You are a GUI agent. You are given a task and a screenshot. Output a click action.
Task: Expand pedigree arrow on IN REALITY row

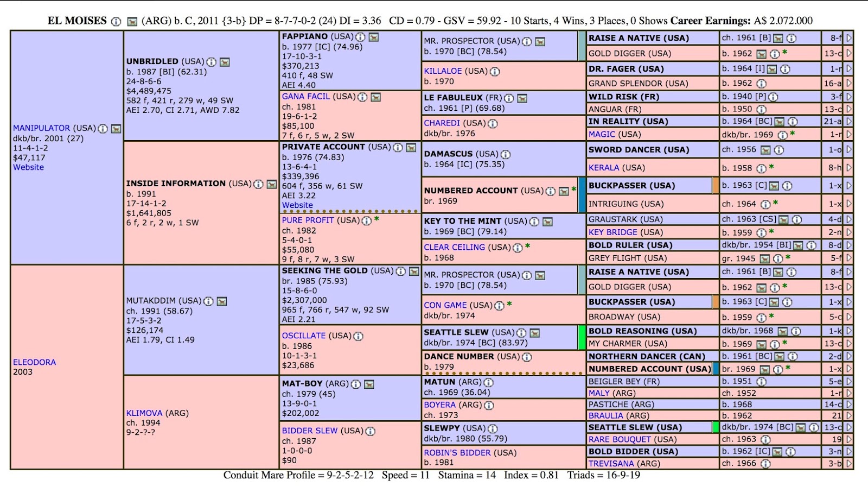coord(849,122)
